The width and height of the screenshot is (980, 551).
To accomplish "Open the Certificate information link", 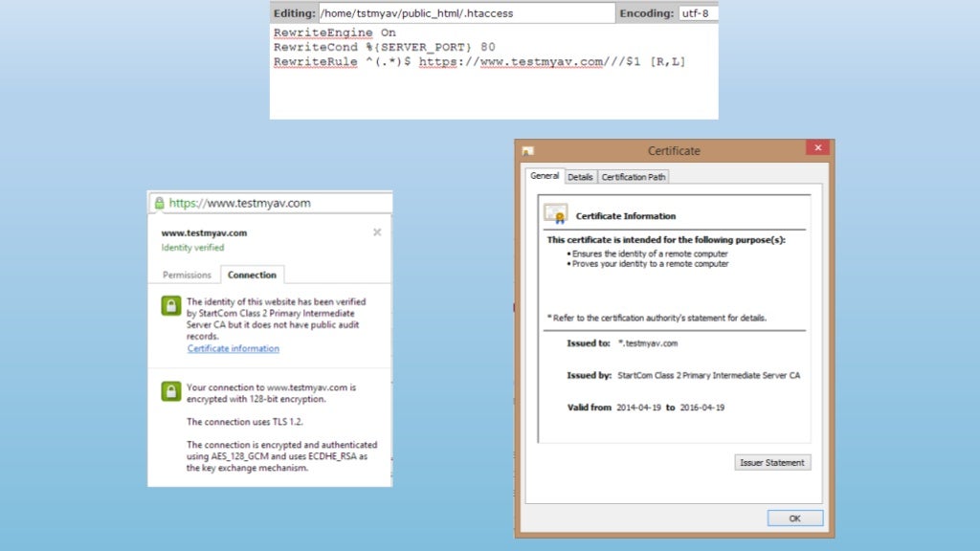I will [234, 348].
